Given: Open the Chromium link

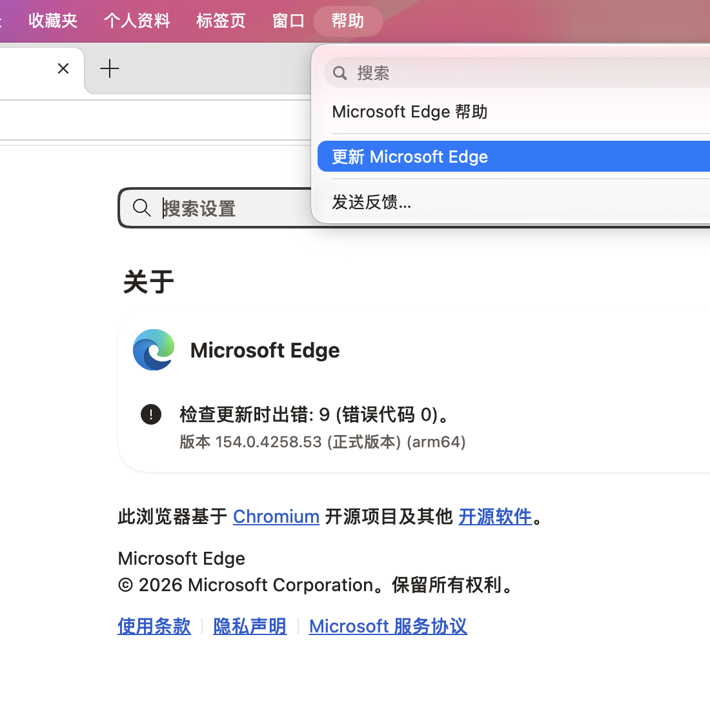Looking at the screenshot, I should [276, 516].
